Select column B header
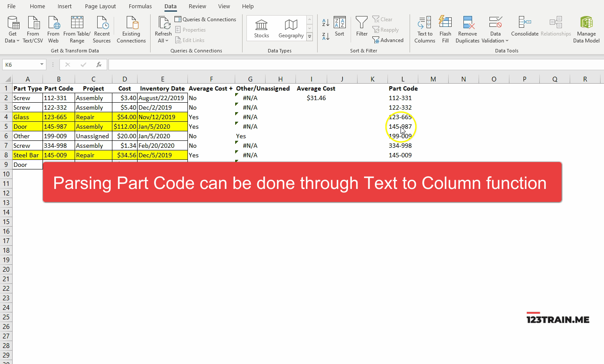Image resolution: width=604 pixels, height=364 pixels. pyautogui.click(x=59, y=79)
